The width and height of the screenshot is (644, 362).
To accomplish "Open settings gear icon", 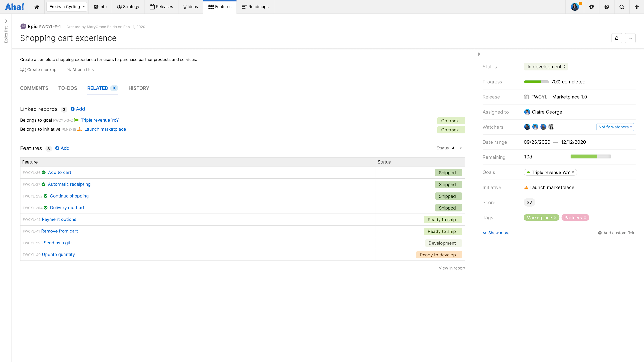I will tap(591, 7).
